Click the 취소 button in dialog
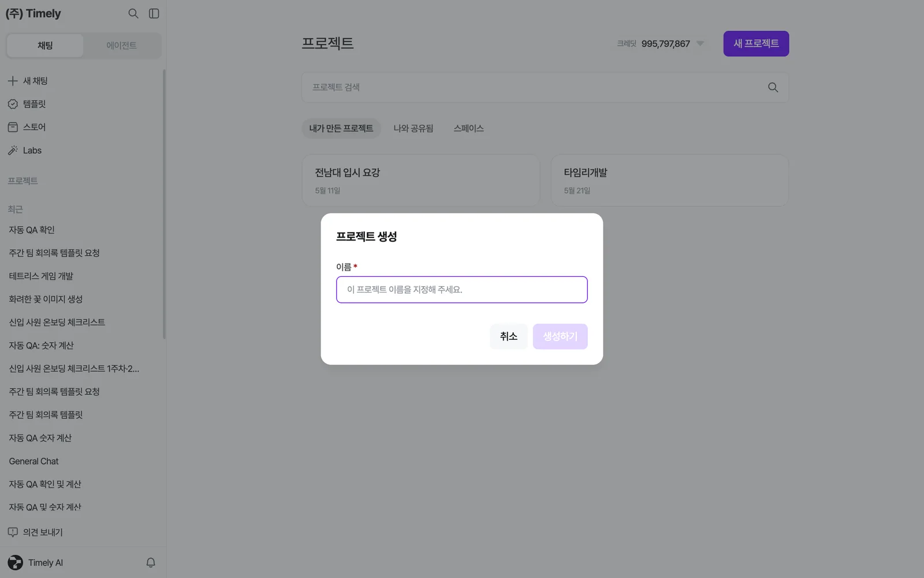 click(509, 336)
